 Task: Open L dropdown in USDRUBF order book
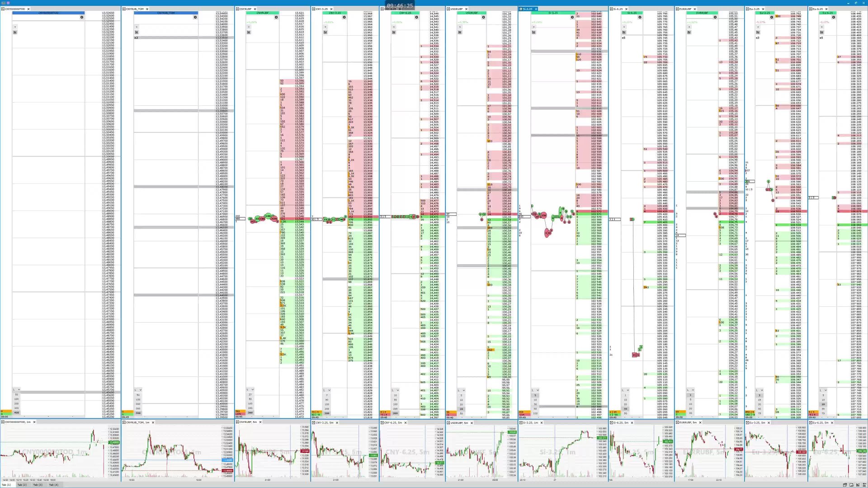pyautogui.click(x=461, y=389)
